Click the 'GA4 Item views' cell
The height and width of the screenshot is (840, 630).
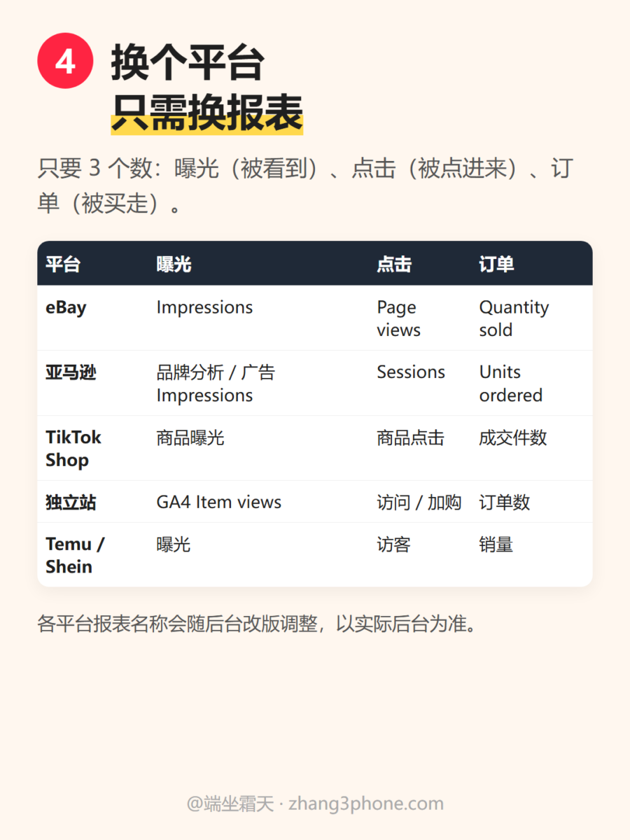219,502
